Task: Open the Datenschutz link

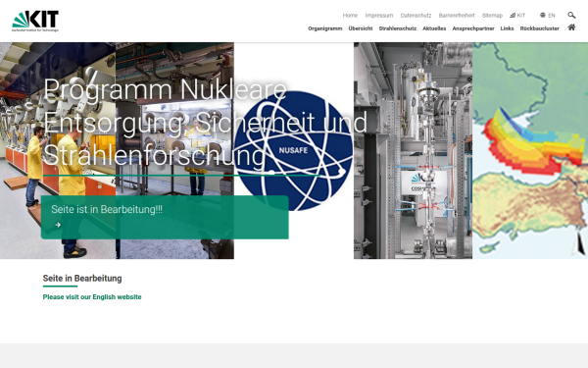Action: 416,16
